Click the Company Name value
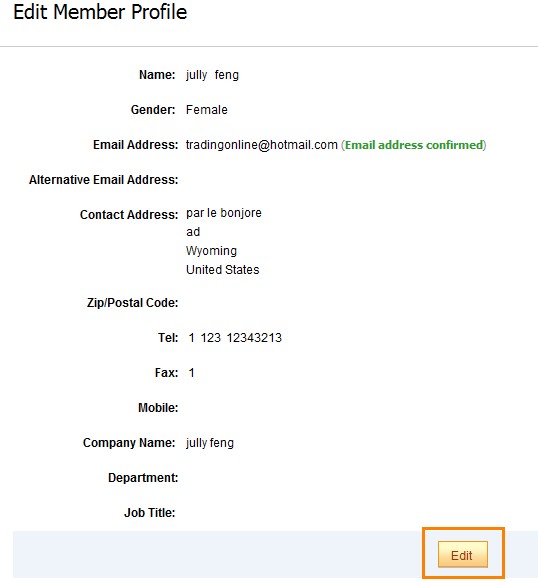This screenshot has width=538, height=582. tap(210, 443)
